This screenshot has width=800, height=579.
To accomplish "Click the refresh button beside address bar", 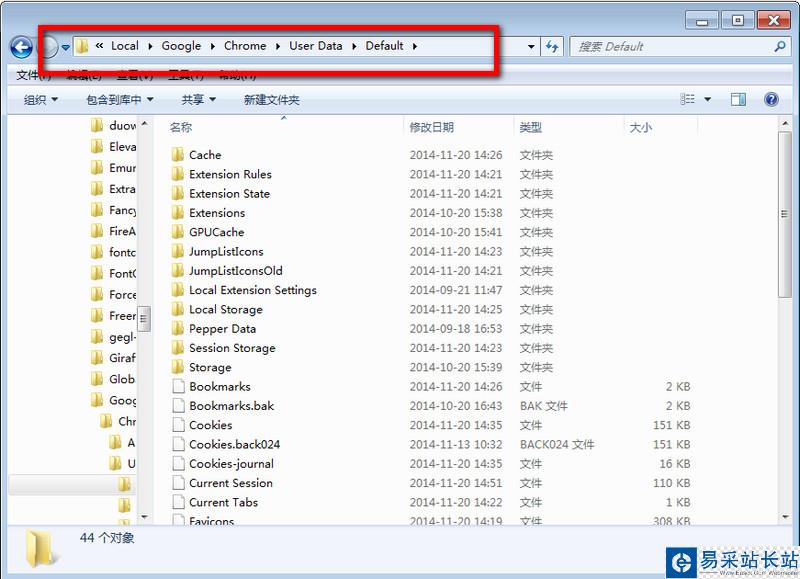I will (552, 47).
